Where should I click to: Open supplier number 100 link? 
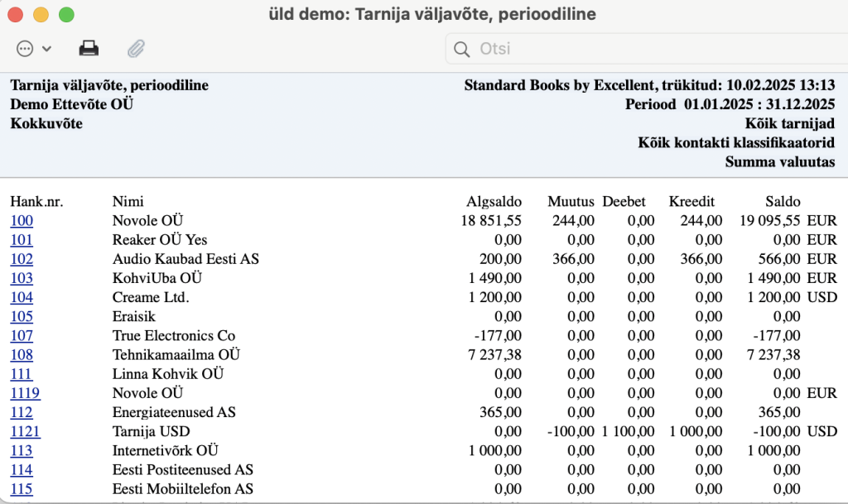[x=22, y=220]
